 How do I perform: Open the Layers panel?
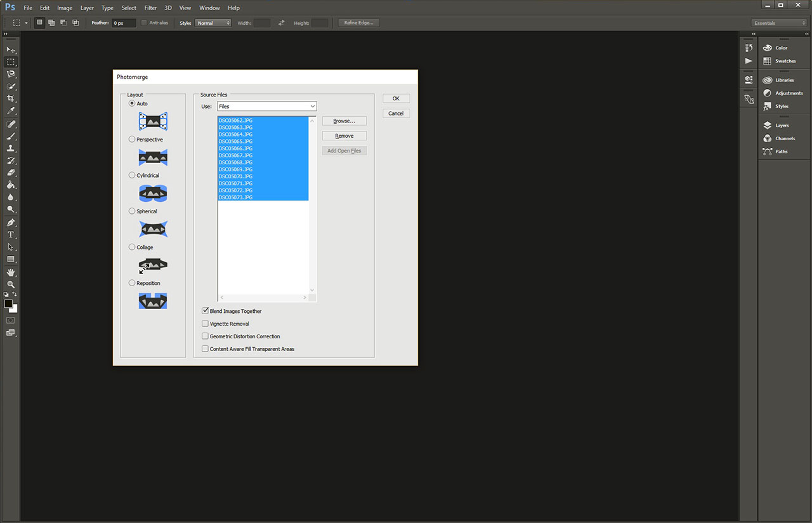click(x=782, y=125)
